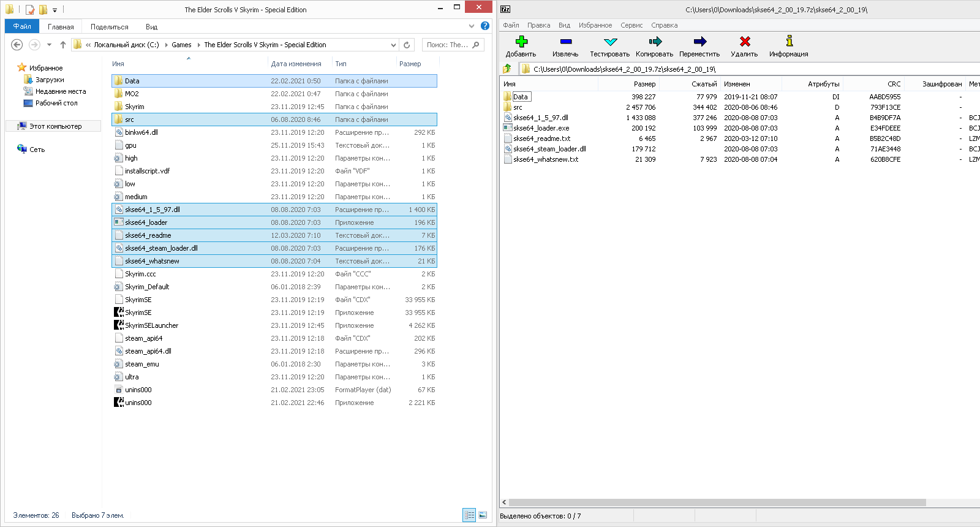Open recent locations dropdown arrow
Viewport: 980px width, 527px height.
[x=49, y=45]
